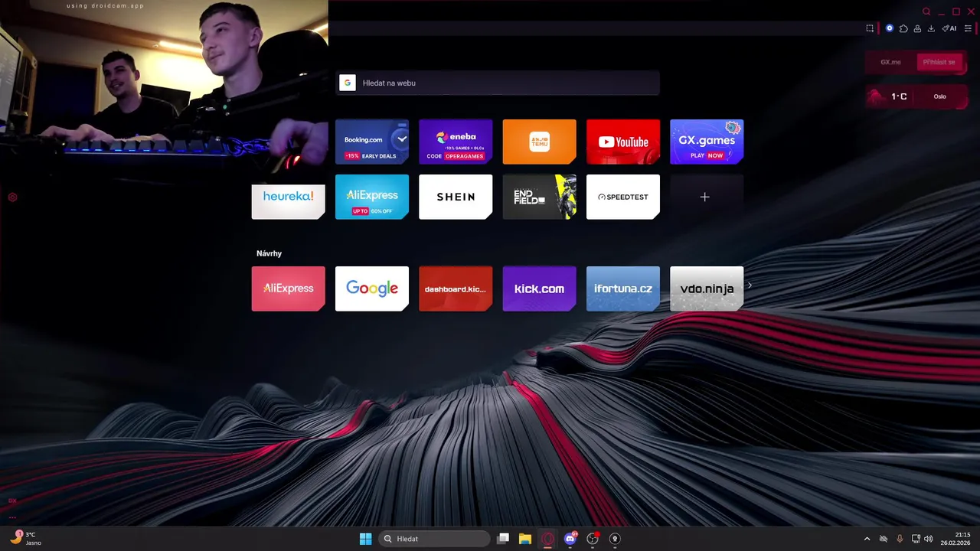Open the extensions puzzle icon
Viewport: 980px width, 551px height.
[903, 28]
